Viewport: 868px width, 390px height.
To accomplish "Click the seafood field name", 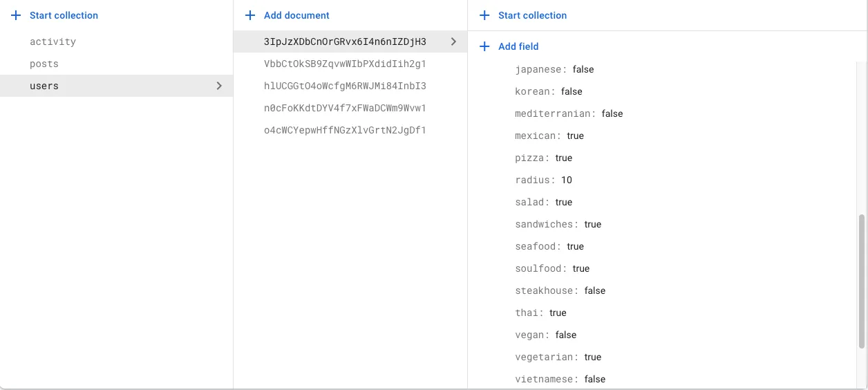I will pos(537,246).
